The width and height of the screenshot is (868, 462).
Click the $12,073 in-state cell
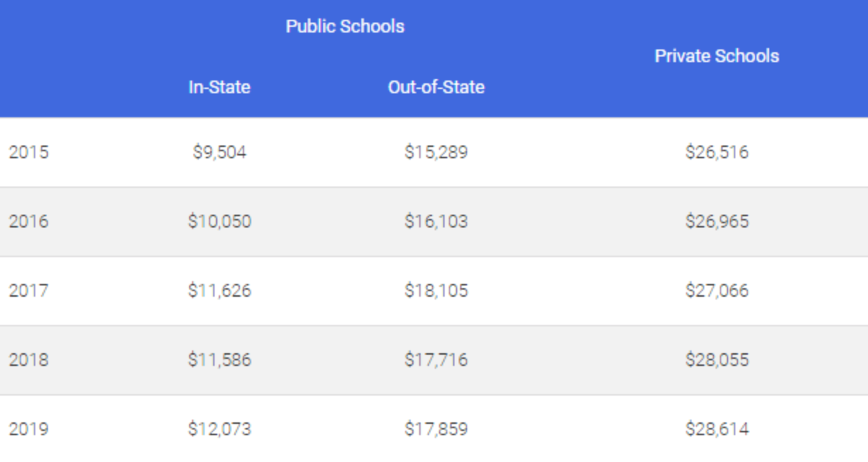(219, 430)
